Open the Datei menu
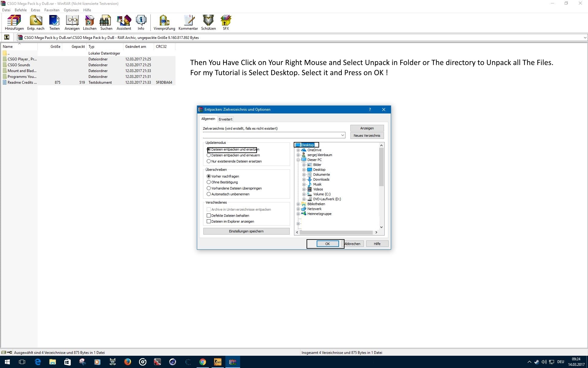The width and height of the screenshot is (588, 368). (6, 10)
